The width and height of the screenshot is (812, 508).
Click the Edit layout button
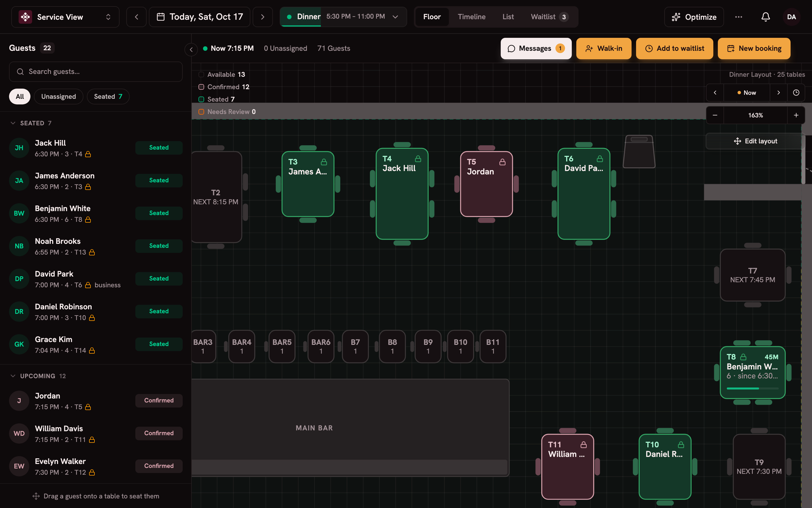755,141
